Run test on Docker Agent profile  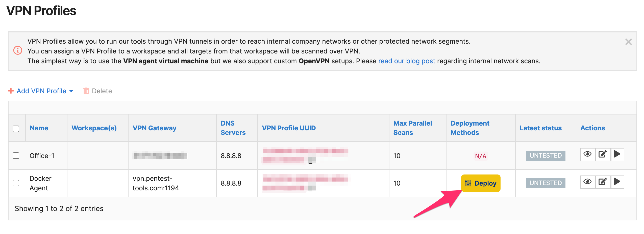(x=617, y=182)
